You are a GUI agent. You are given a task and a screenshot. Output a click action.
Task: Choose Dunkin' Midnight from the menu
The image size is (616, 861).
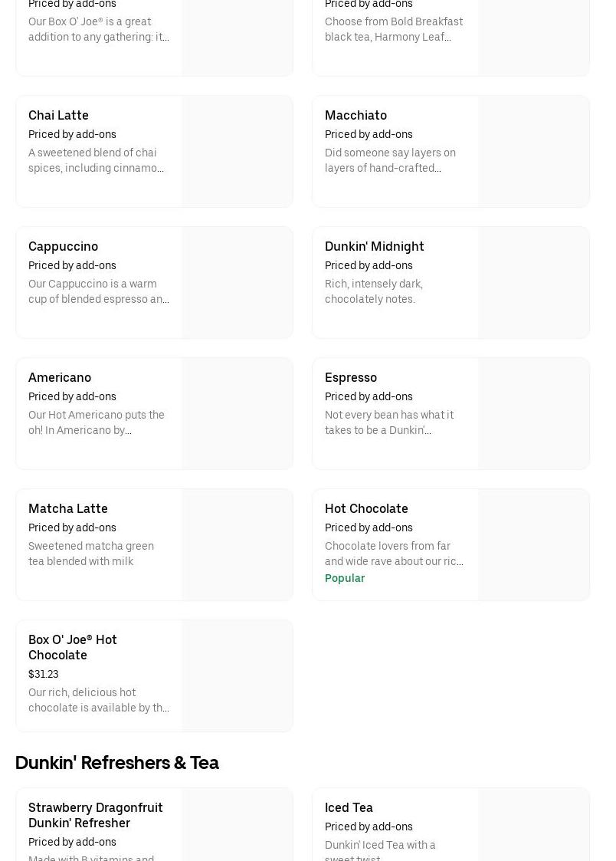pos(374,246)
